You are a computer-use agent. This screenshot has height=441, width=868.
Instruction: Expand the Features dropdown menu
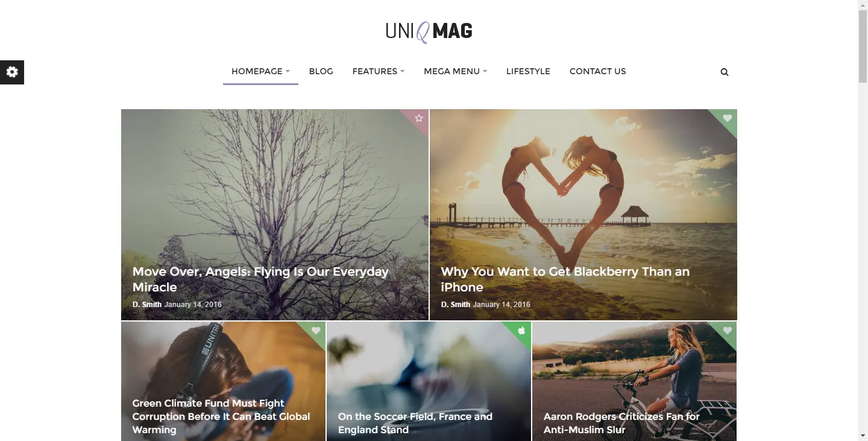pyautogui.click(x=379, y=71)
